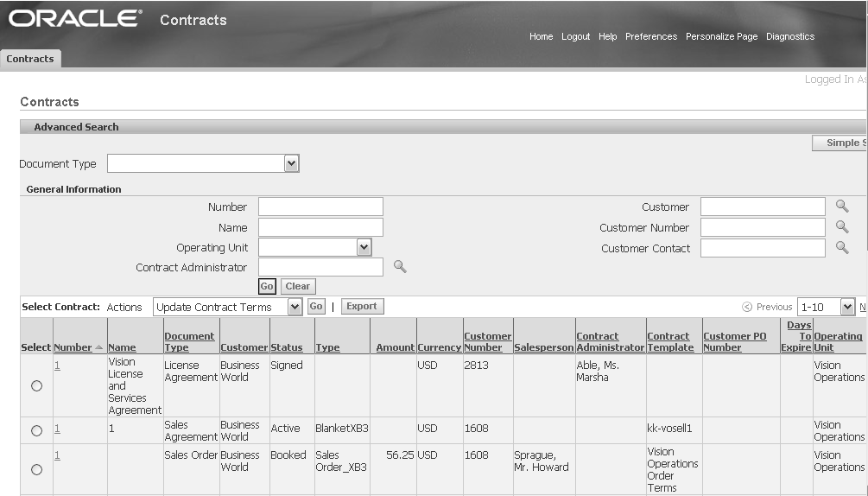
Task: Click the Simple Search button
Action: (x=839, y=143)
